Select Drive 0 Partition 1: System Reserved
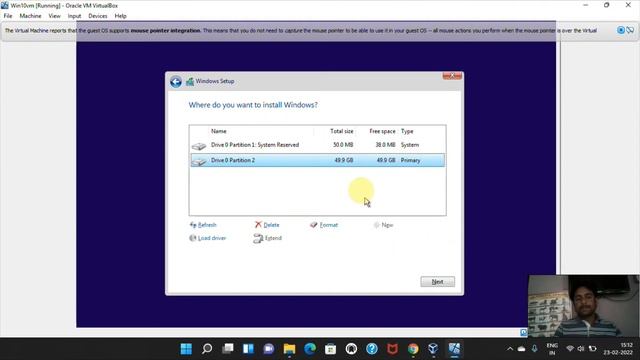The height and width of the screenshot is (360, 640). 318,145
